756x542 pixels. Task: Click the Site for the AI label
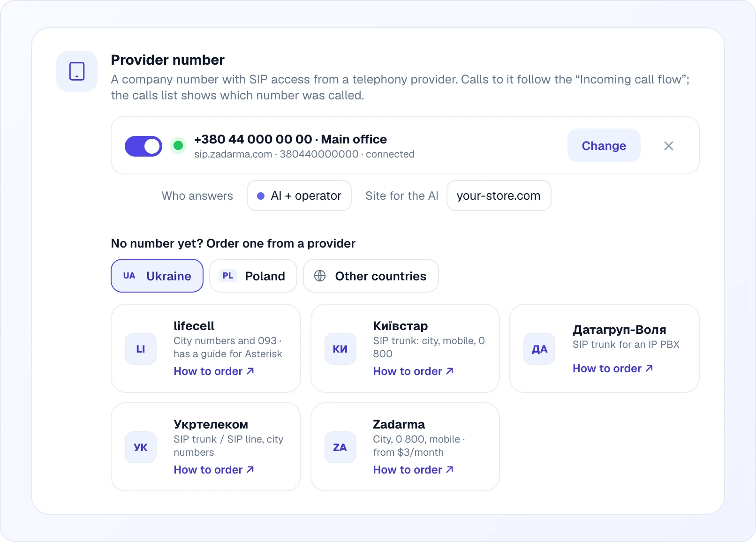tap(402, 196)
